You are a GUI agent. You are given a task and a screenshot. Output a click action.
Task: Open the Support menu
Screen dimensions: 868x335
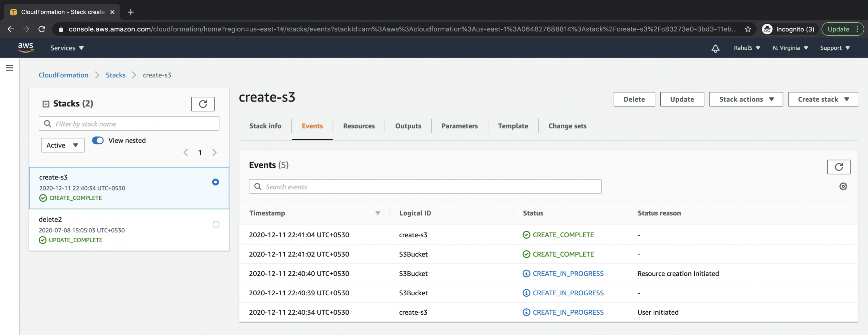pos(835,48)
